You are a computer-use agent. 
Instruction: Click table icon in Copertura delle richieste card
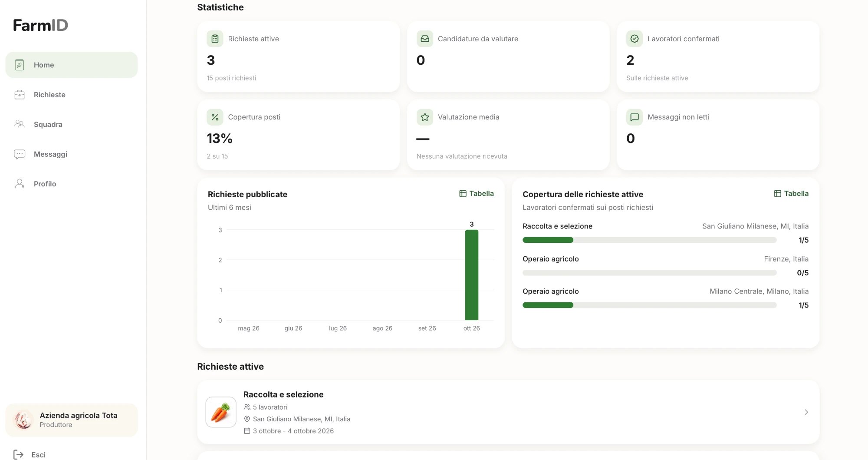pyautogui.click(x=777, y=194)
